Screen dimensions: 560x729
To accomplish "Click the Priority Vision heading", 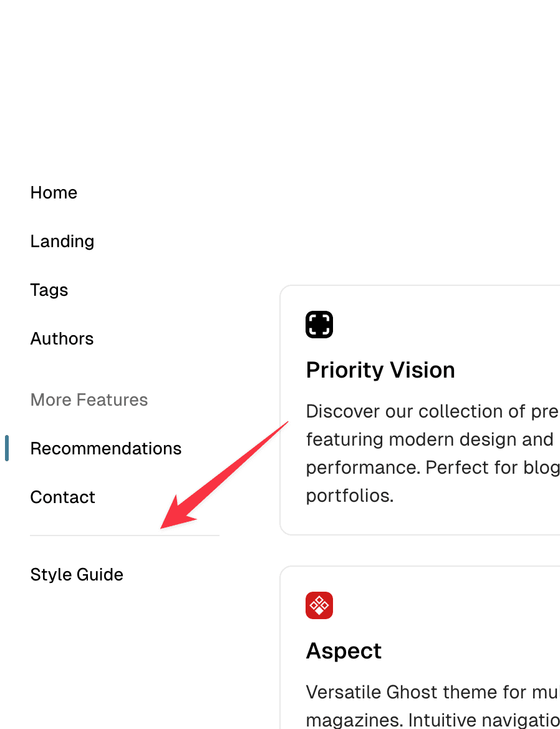I will (x=380, y=370).
